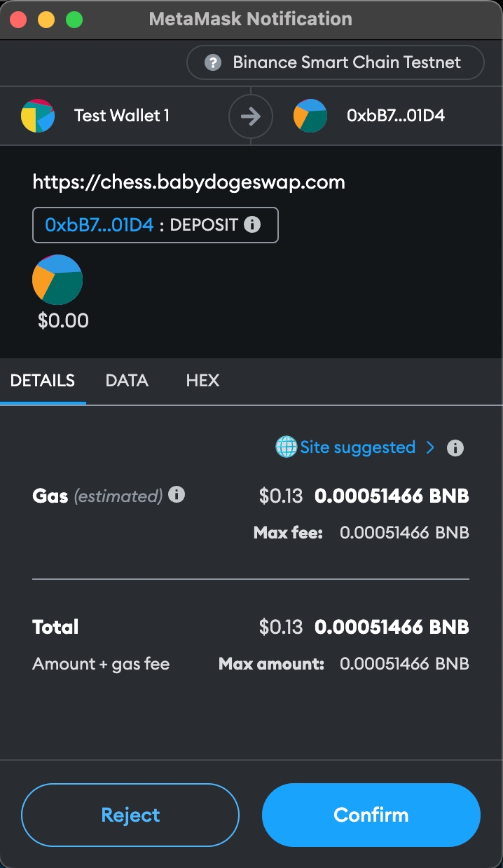Click the blue 0xbB7...01D4 contract address link
503x868 pixels.
pos(99,225)
